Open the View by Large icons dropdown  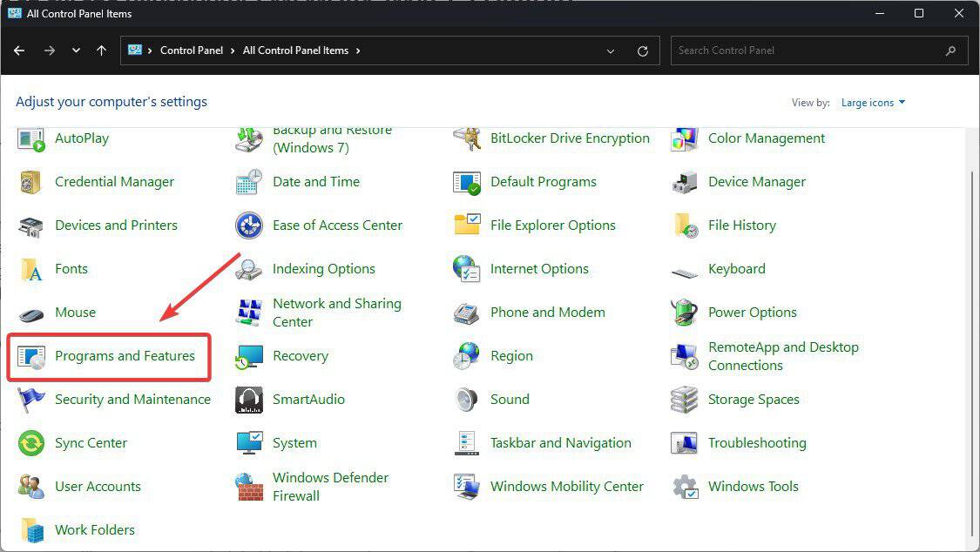pos(873,103)
